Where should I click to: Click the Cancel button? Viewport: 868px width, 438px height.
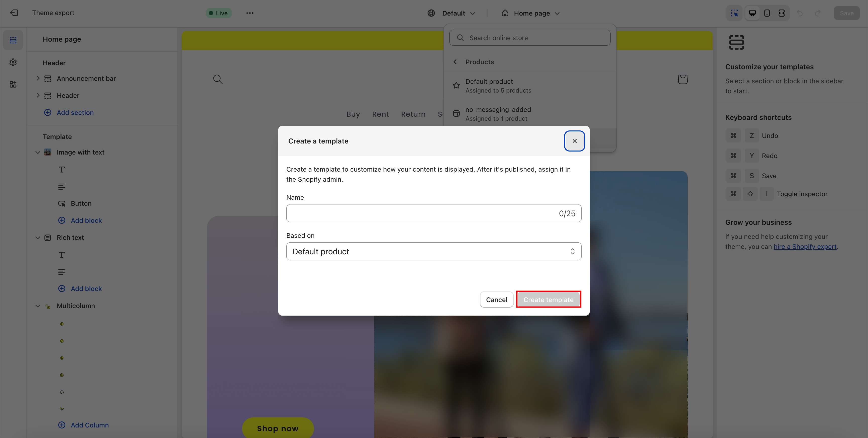[x=496, y=300]
